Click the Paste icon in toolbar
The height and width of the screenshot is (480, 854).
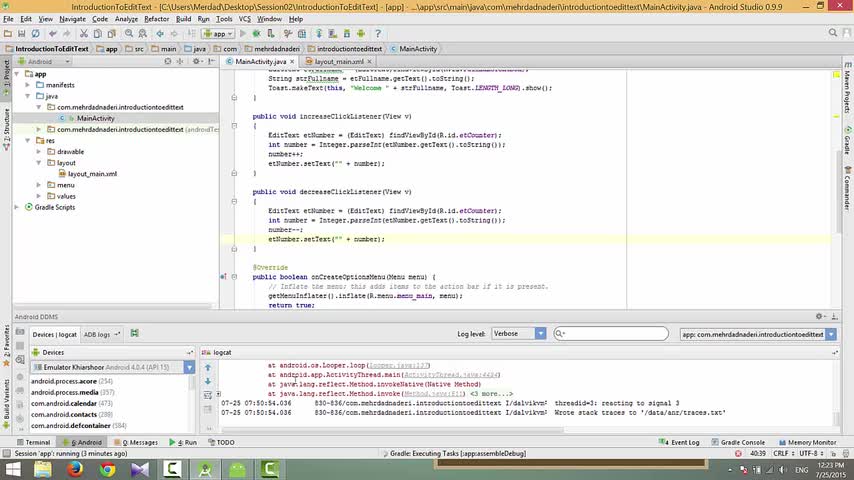click(112, 34)
